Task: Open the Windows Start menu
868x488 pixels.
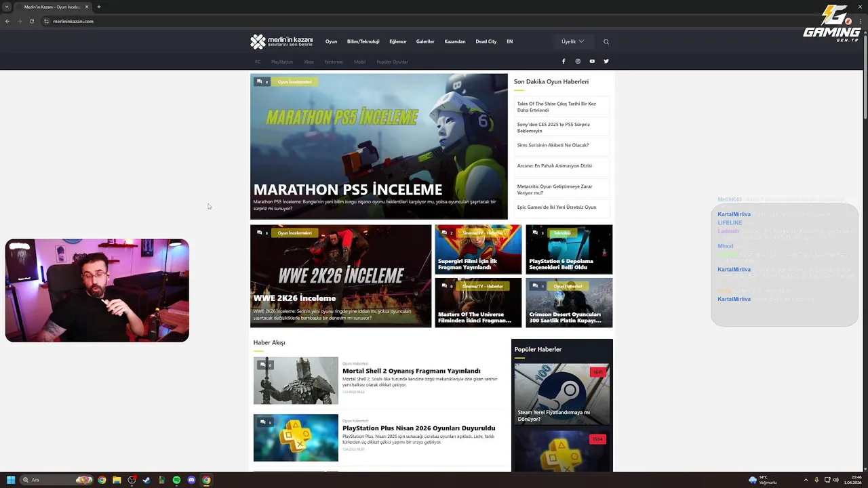Action: (11, 480)
